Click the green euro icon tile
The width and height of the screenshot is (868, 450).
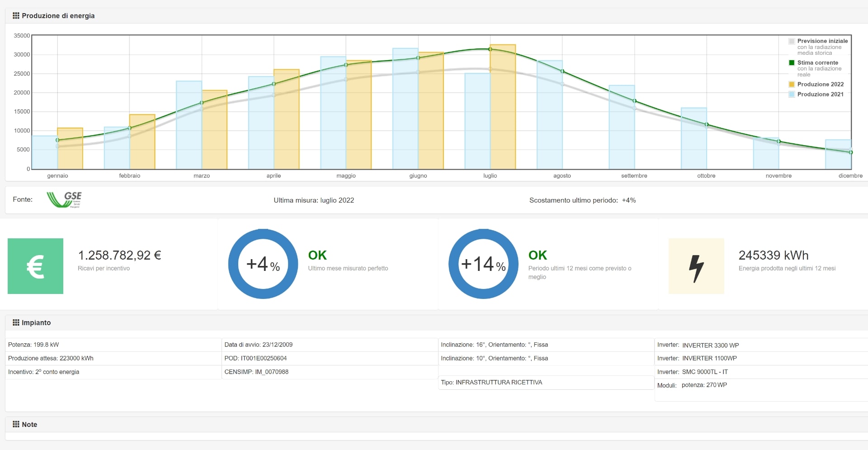[35, 266]
